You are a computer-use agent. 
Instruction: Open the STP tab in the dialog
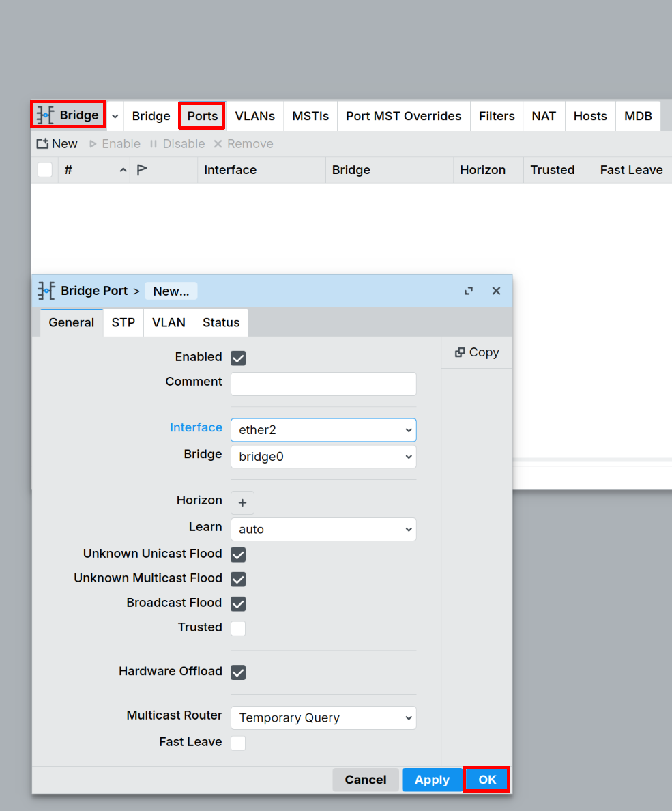(123, 322)
